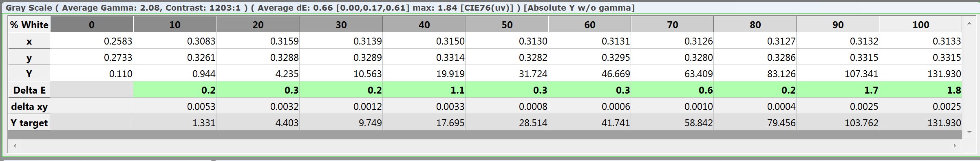Select the y value 0.3261 cell

175,57
